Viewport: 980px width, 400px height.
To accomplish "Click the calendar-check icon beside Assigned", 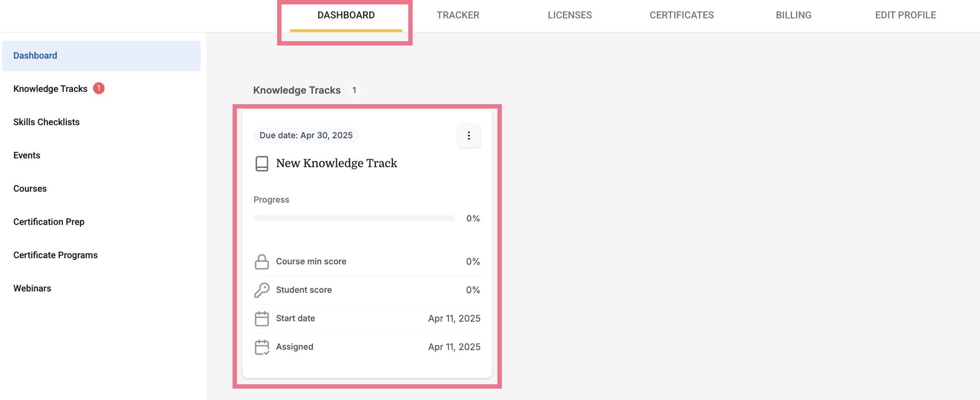I will 262,347.
